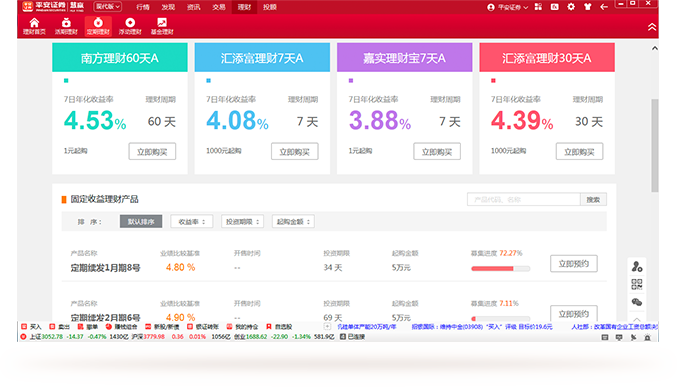Open the 理财首页 home icon
The width and height of the screenshot is (677, 387).
click(x=34, y=26)
